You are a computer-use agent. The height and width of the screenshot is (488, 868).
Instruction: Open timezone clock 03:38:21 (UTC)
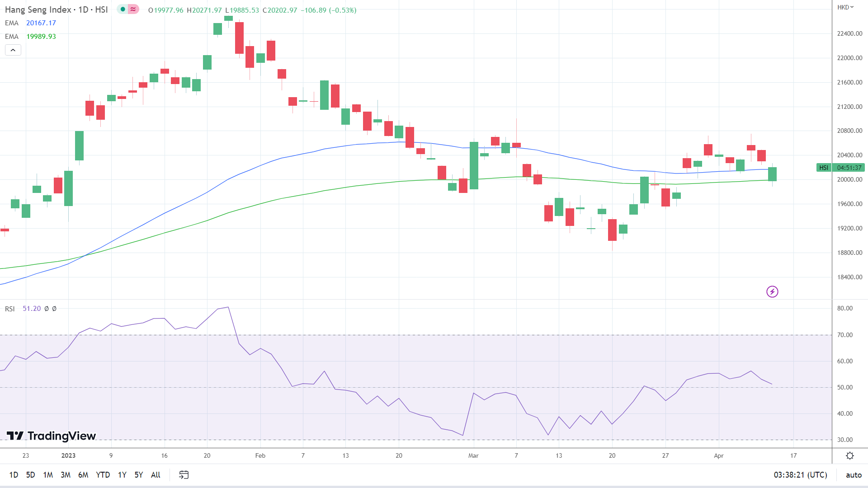(800, 475)
